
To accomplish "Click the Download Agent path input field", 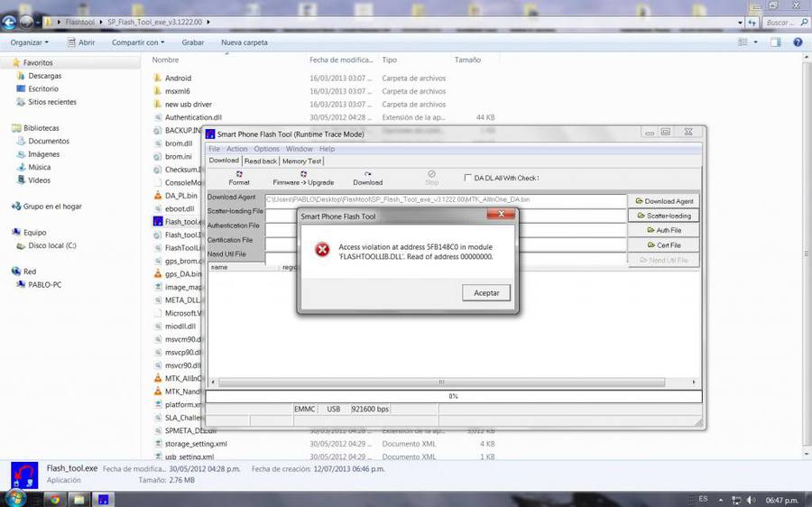I will (446, 199).
